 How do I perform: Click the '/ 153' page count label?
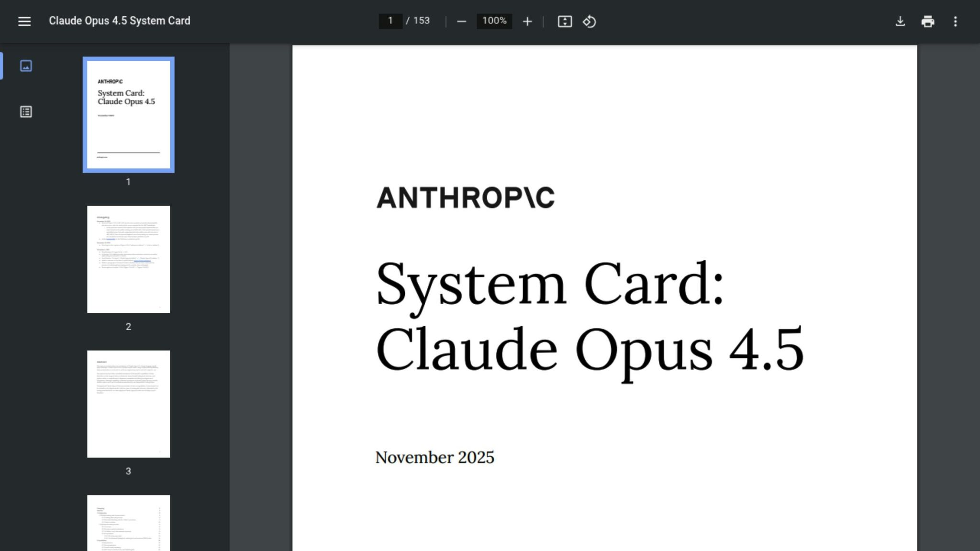point(418,21)
